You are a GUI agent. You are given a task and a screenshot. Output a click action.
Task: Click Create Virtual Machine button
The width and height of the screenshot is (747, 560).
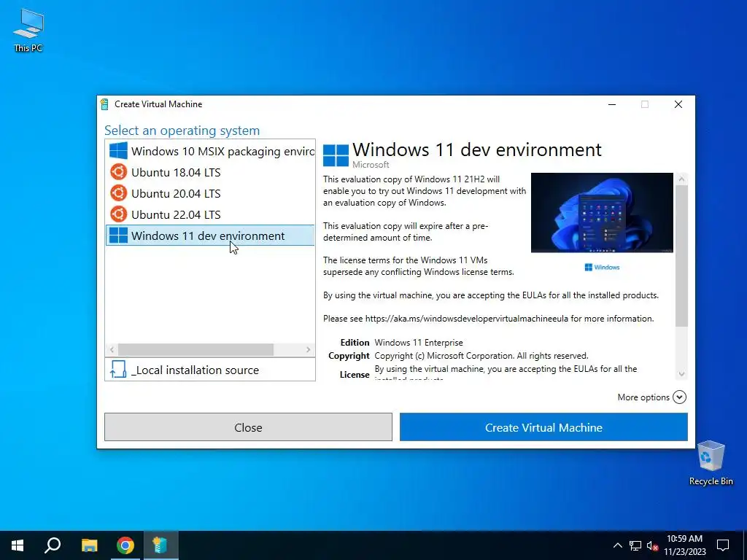[x=543, y=427]
